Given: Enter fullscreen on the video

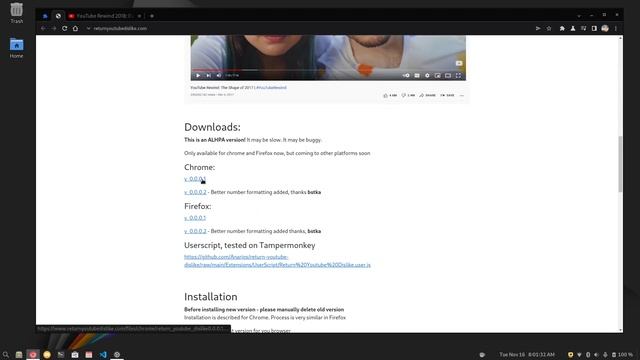Looking at the screenshot, I should 458,76.
